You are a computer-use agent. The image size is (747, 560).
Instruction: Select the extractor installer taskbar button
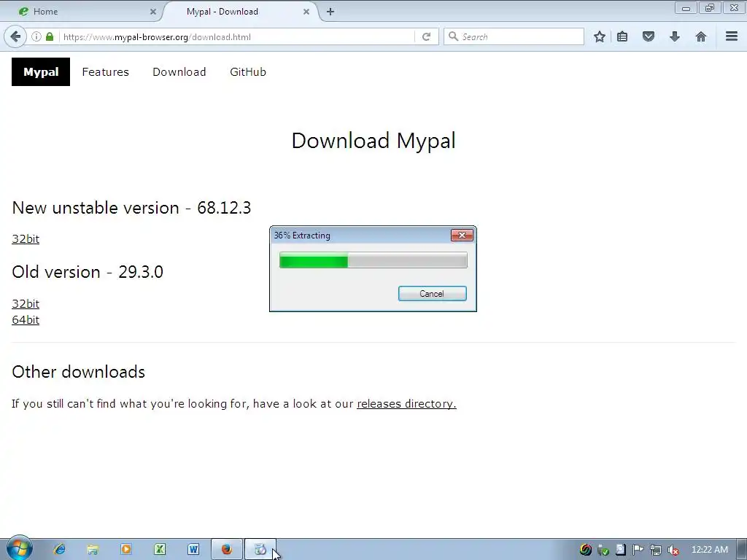pos(260,550)
